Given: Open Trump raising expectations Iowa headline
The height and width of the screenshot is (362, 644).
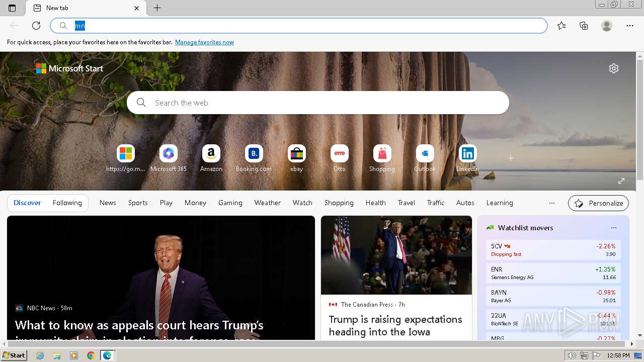Looking at the screenshot, I should pyautogui.click(x=395, y=325).
